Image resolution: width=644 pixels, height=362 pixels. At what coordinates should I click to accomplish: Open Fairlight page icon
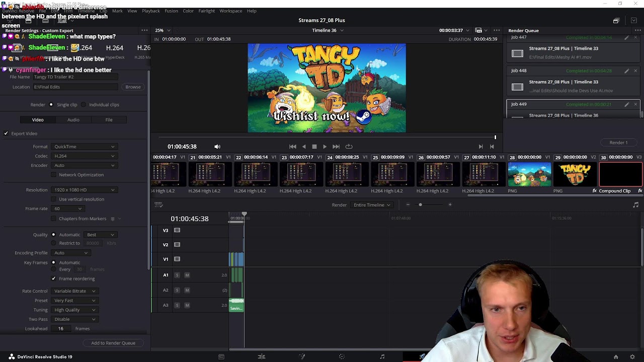[382, 356]
